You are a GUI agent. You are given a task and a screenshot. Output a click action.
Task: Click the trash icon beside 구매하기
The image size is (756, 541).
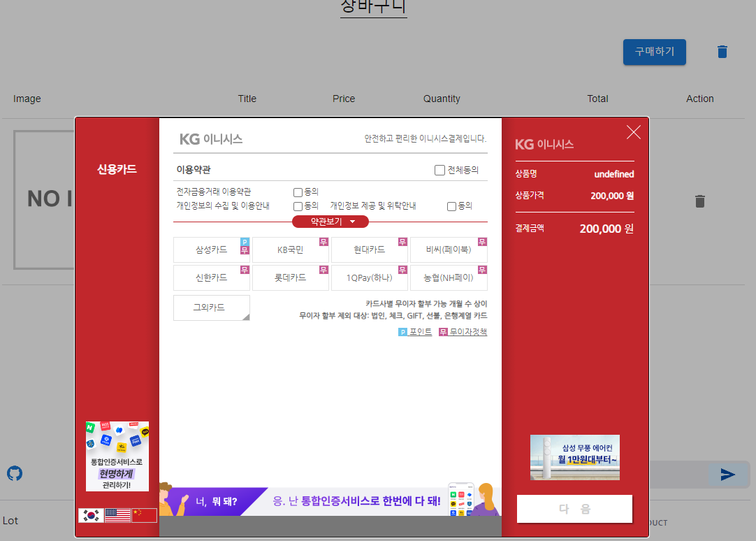[722, 52]
